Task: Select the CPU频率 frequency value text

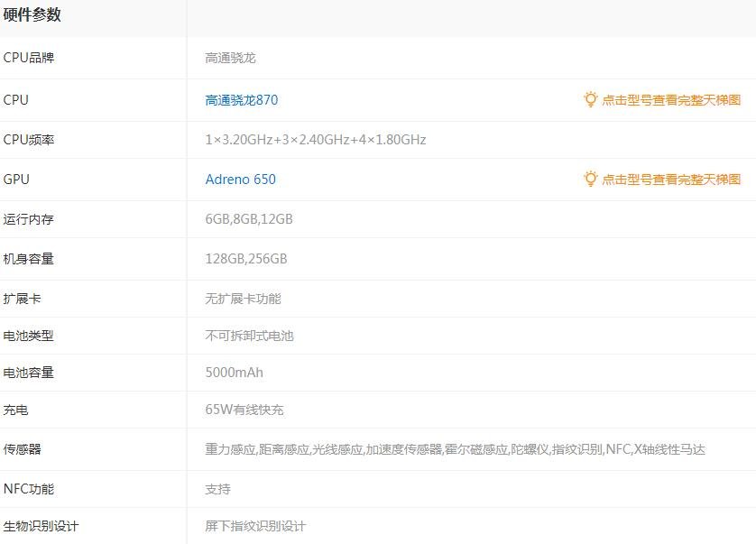Action: 316,140
